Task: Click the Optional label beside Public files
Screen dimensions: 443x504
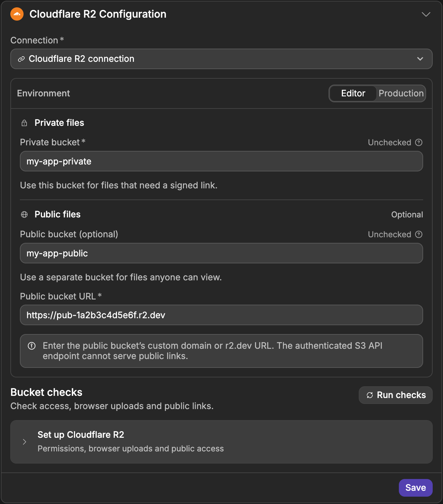Action: point(407,214)
